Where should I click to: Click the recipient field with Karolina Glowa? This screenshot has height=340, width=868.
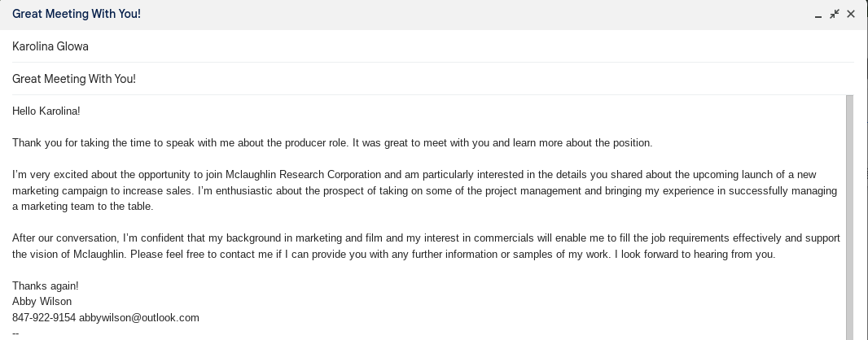pyautogui.click(x=50, y=46)
